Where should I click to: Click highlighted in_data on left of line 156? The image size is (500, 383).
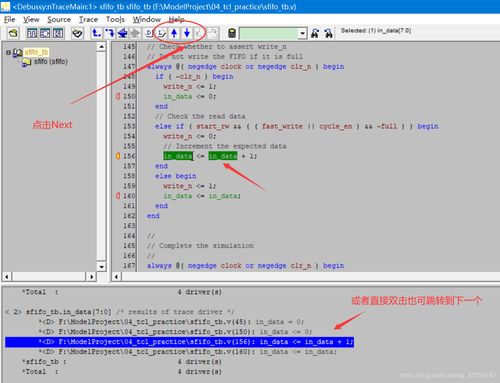(x=178, y=156)
